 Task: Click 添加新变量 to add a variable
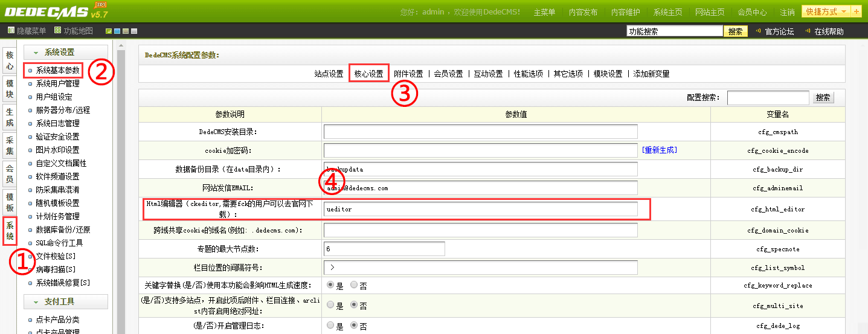pos(651,74)
